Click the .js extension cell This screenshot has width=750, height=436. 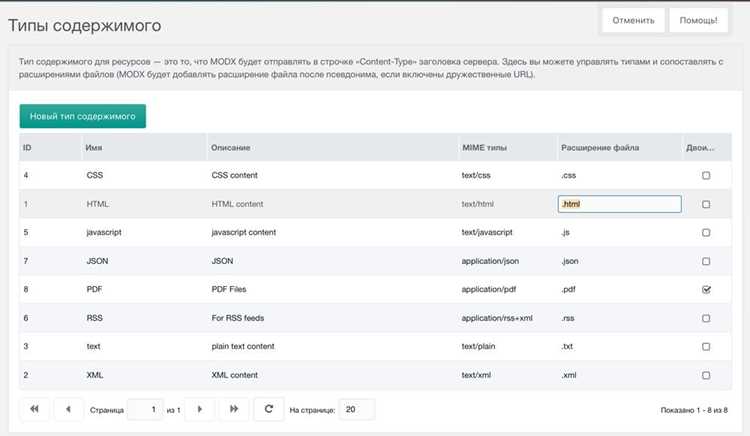[565, 232]
